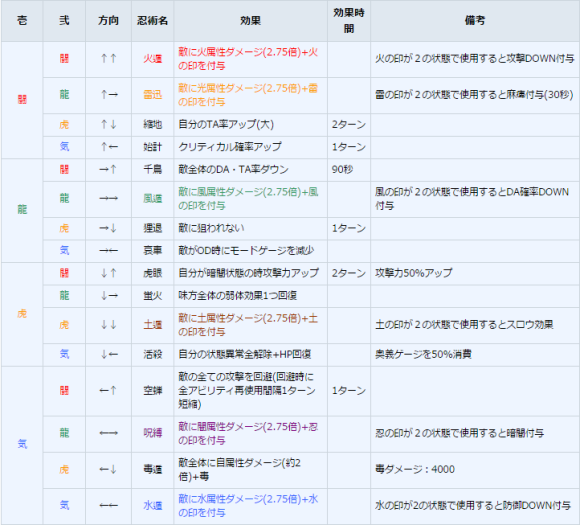This screenshot has width=580, height=525.
Task: Click the '効果' column header
Action: 250,20
